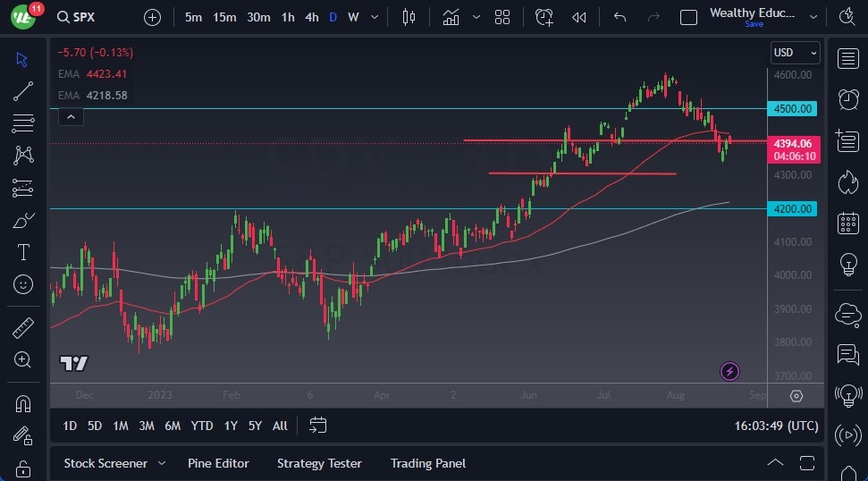Select the brush drawing tool
868x481 pixels.
[x=23, y=220]
